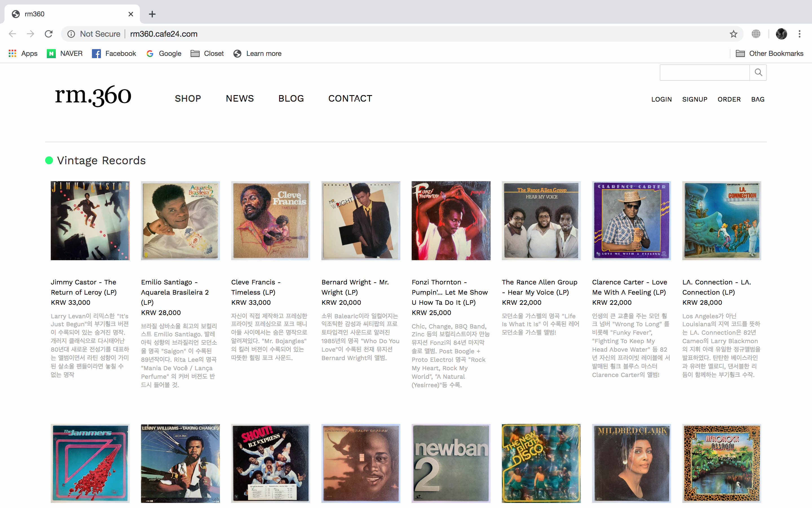Click the KRW 25,000 price text

(x=431, y=312)
